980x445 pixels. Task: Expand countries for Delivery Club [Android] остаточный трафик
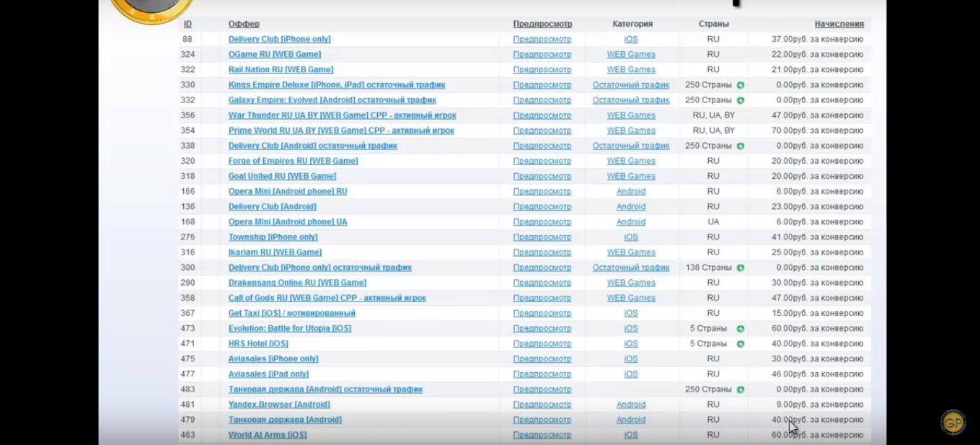741,146
